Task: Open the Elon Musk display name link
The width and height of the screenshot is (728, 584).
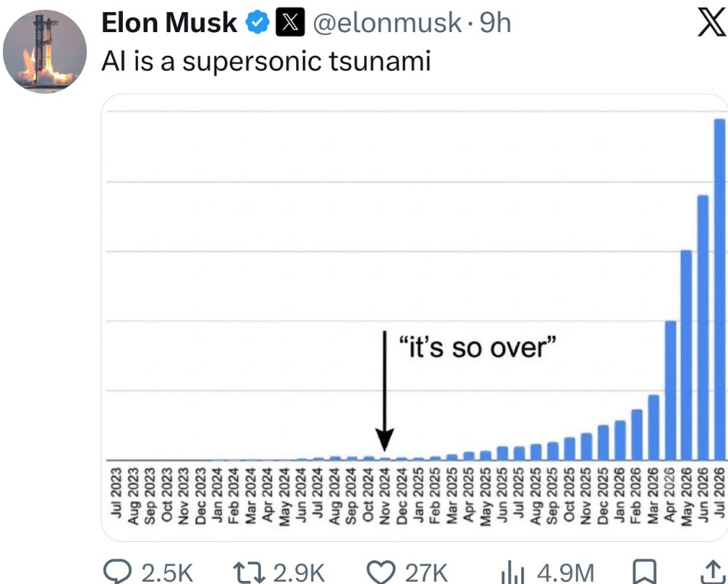Action: [169, 23]
